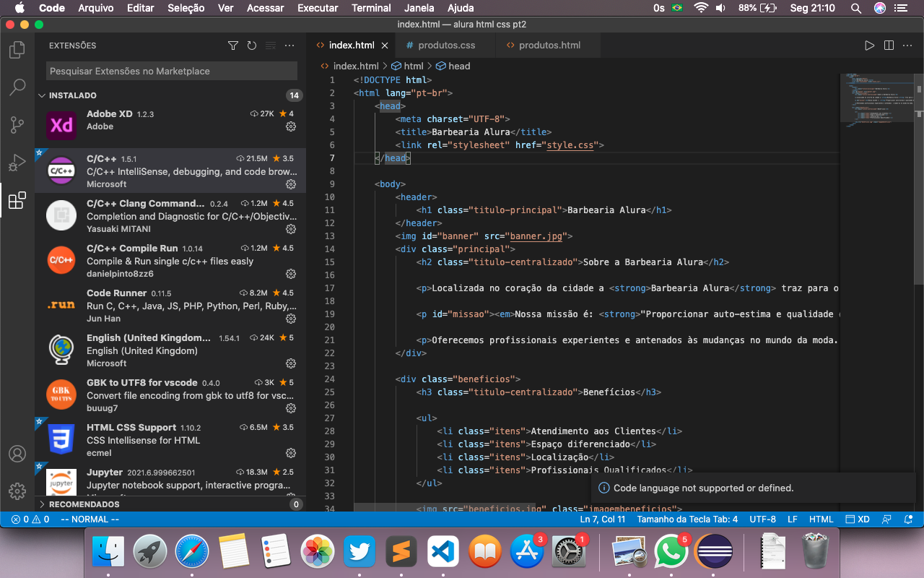Open Visual Studio Code from the Dock

443,553
